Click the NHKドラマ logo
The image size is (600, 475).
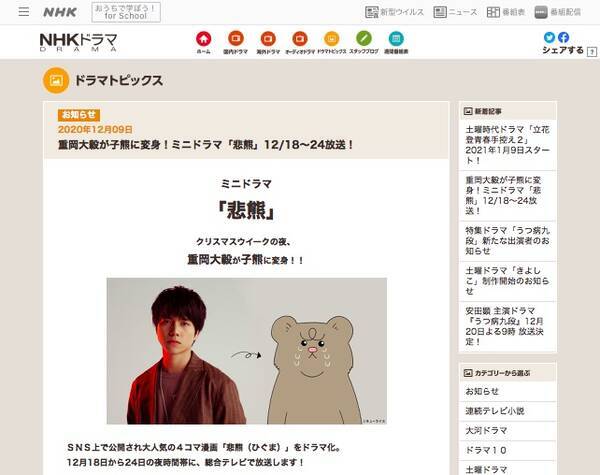78,42
